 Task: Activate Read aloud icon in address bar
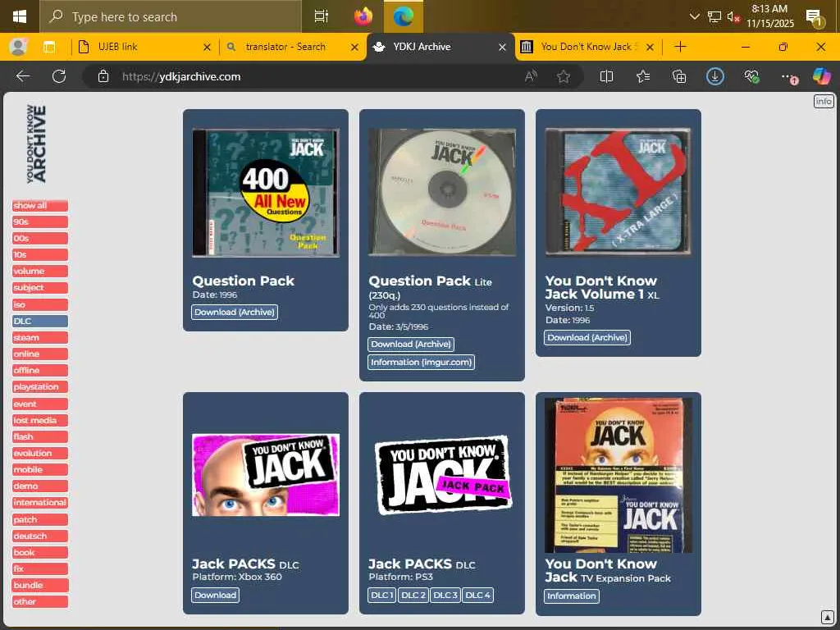tap(531, 76)
